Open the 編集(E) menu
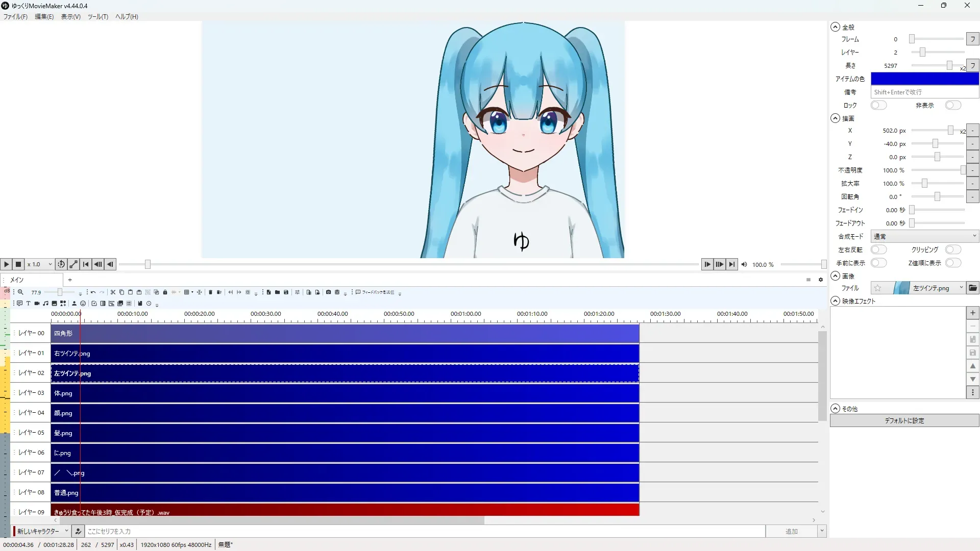The height and width of the screenshot is (551, 980). click(x=44, y=17)
